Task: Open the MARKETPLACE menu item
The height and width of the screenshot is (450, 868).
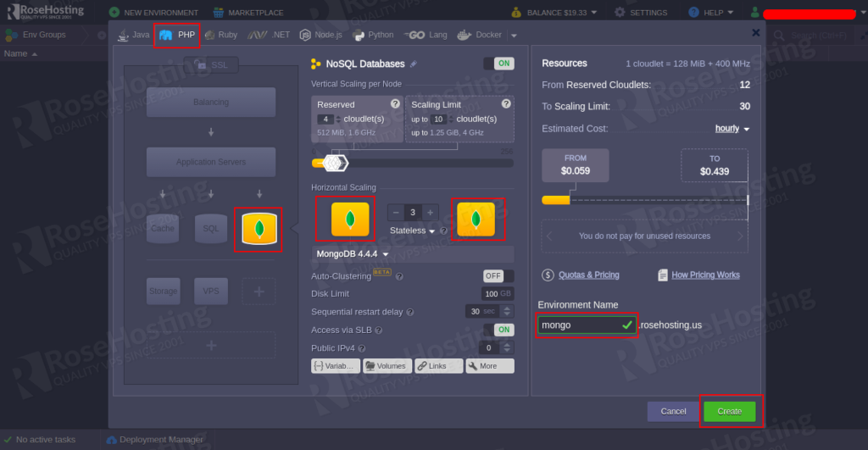Action: tap(248, 12)
